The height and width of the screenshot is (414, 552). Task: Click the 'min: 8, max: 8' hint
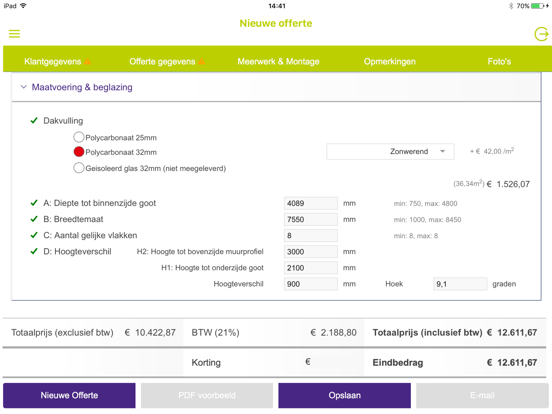[416, 236]
